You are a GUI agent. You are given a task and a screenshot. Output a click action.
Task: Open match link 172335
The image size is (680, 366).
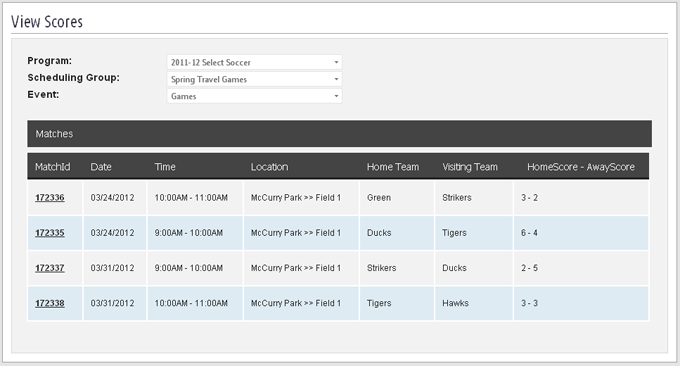(50, 233)
